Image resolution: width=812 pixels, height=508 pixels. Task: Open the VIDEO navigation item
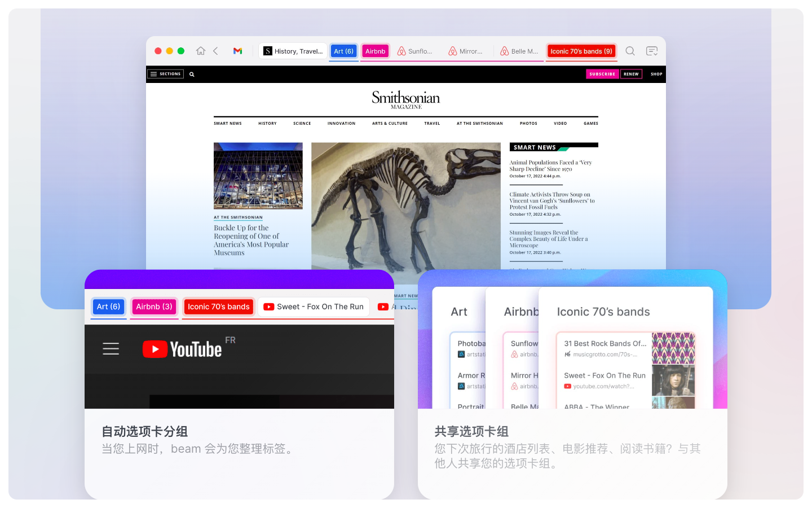[561, 123]
